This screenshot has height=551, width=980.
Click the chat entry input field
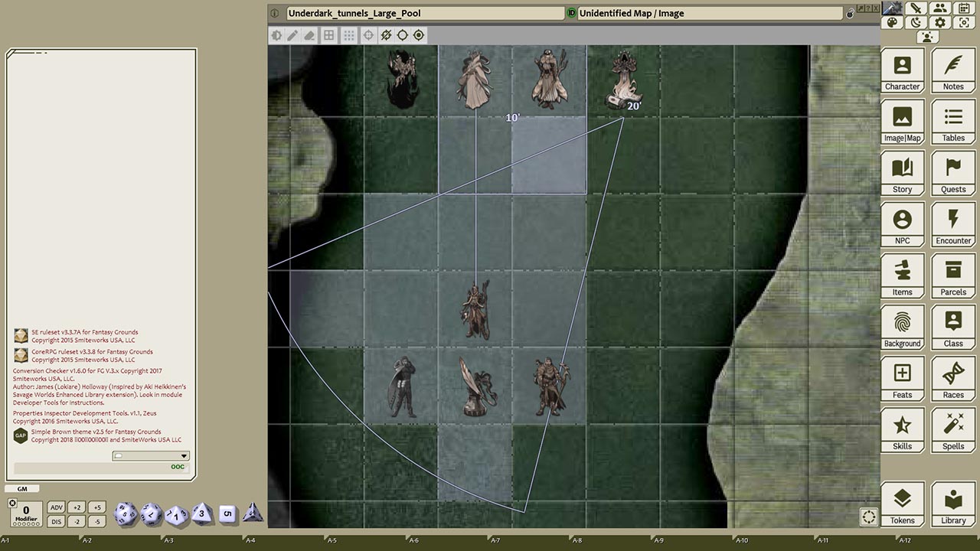(92, 467)
